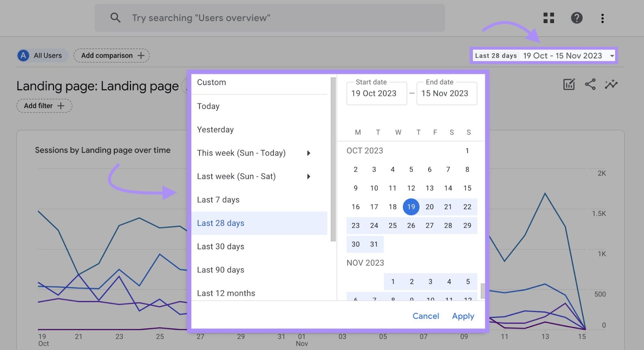This screenshot has width=644, height=350.
Task: Click the plus icon in Add filter
Action: click(x=61, y=106)
